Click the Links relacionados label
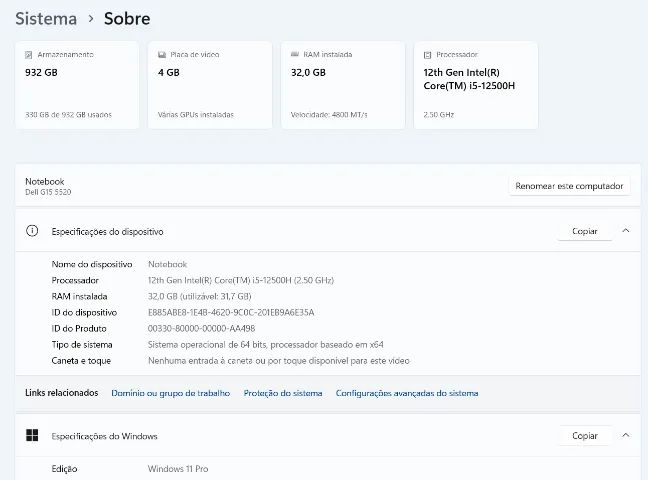Screen dimensions: 648x480 coord(62,393)
